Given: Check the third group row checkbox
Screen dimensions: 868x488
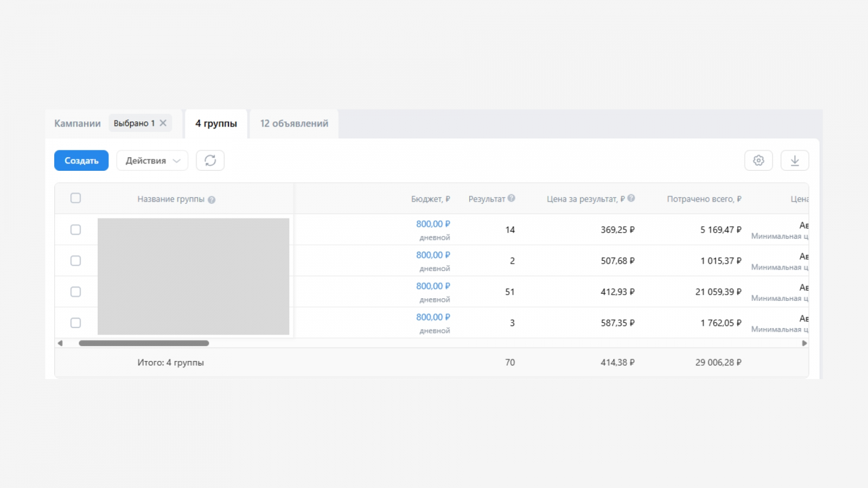Looking at the screenshot, I should point(76,292).
